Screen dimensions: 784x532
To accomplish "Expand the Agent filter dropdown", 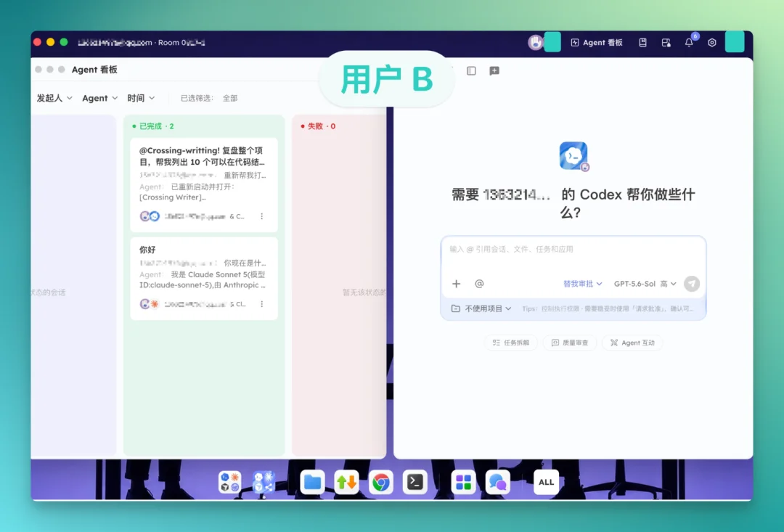I will (x=100, y=98).
